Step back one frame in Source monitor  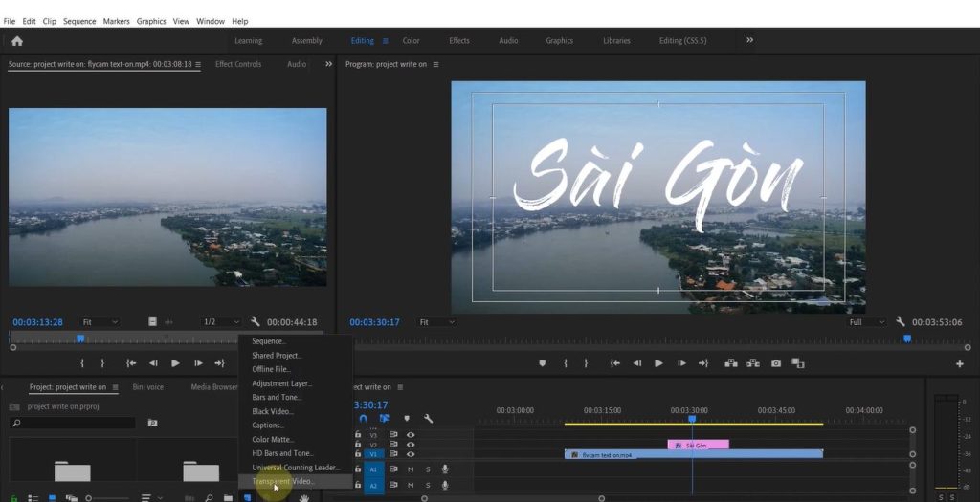[x=153, y=363]
